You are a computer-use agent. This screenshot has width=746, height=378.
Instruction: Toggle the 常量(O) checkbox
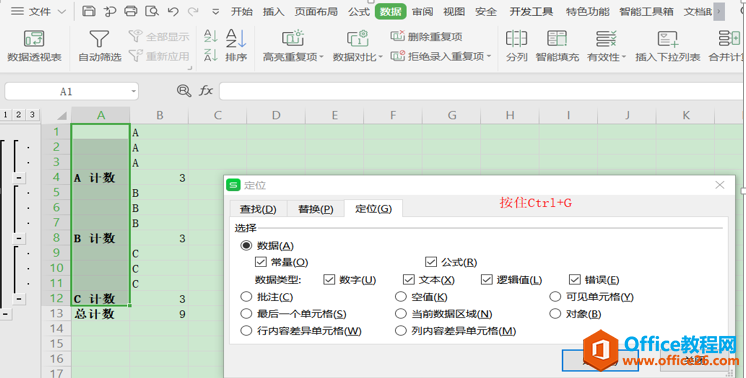point(260,262)
